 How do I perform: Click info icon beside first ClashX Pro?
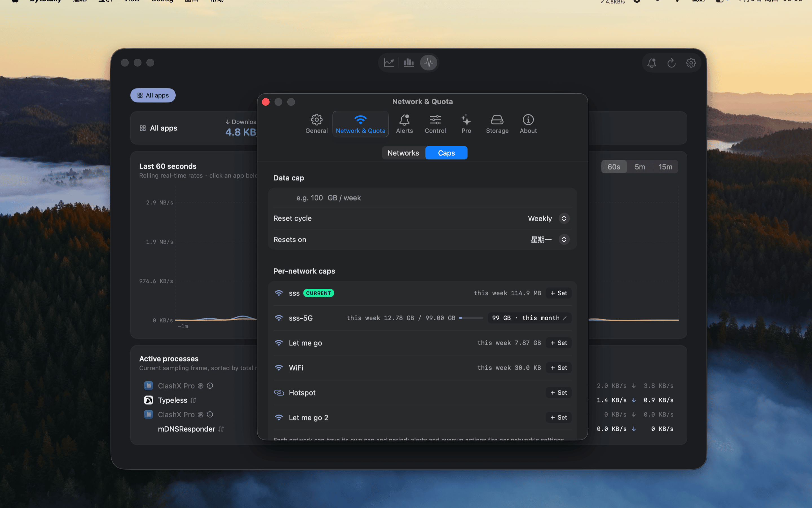[x=210, y=386]
